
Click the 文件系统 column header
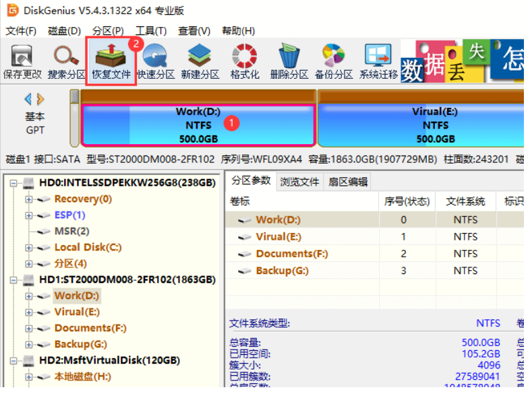(x=465, y=201)
